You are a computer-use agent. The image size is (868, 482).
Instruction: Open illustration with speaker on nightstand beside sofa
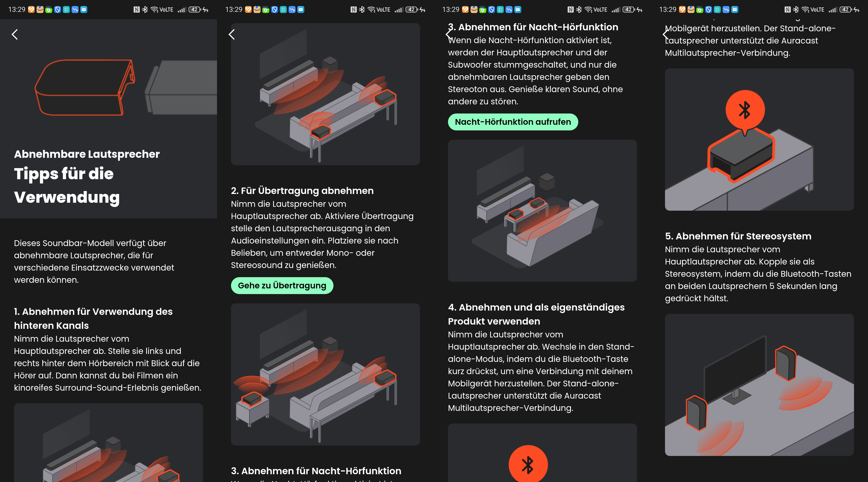325,374
